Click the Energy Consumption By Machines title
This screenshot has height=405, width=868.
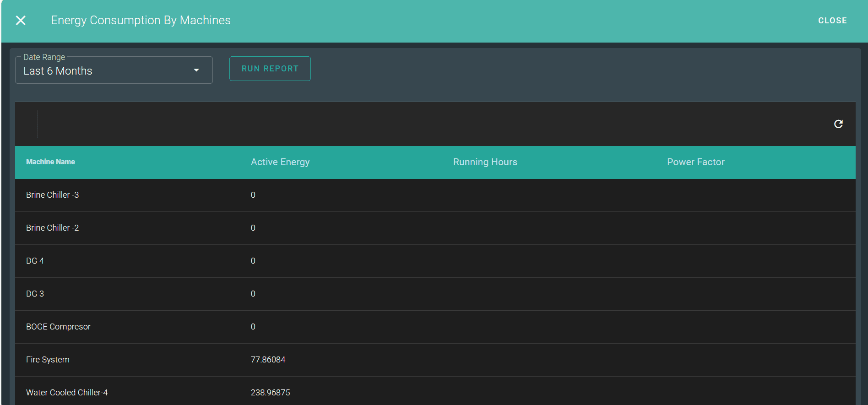point(141,21)
